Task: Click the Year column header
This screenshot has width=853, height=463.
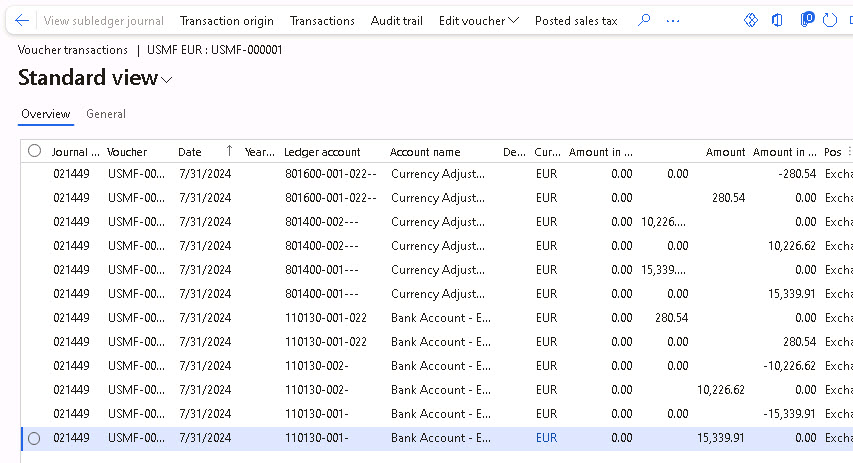Action: [259, 152]
